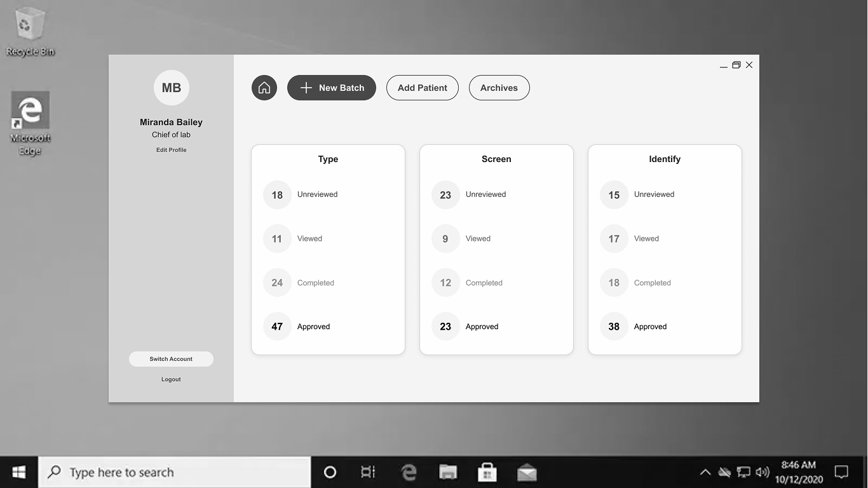The width and height of the screenshot is (868, 488).
Task: Click the New Batch button
Action: [331, 88]
